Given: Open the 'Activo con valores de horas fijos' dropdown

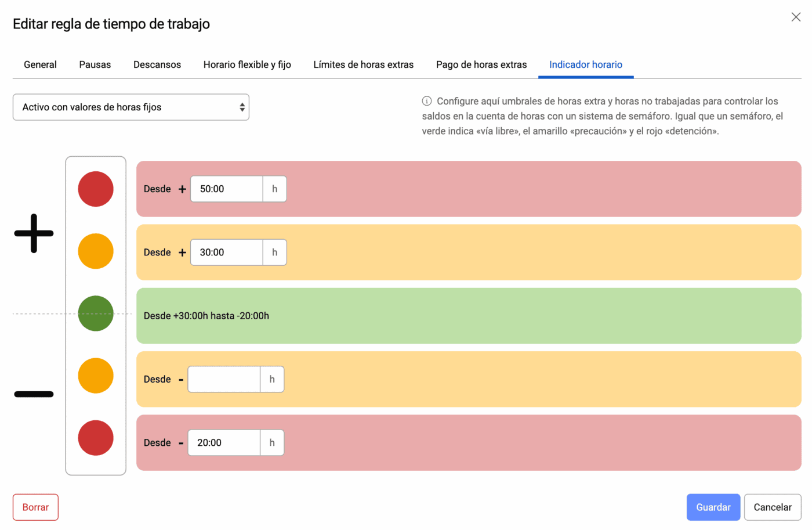Looking at the screenshot, I should pyautogui.click(x=131, y=107).
